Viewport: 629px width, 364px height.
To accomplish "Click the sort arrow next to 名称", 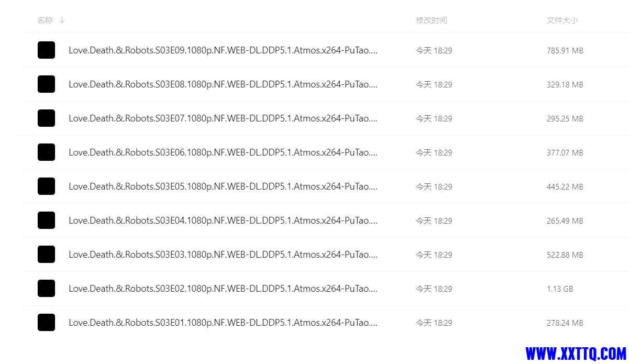I will point(62,20).
